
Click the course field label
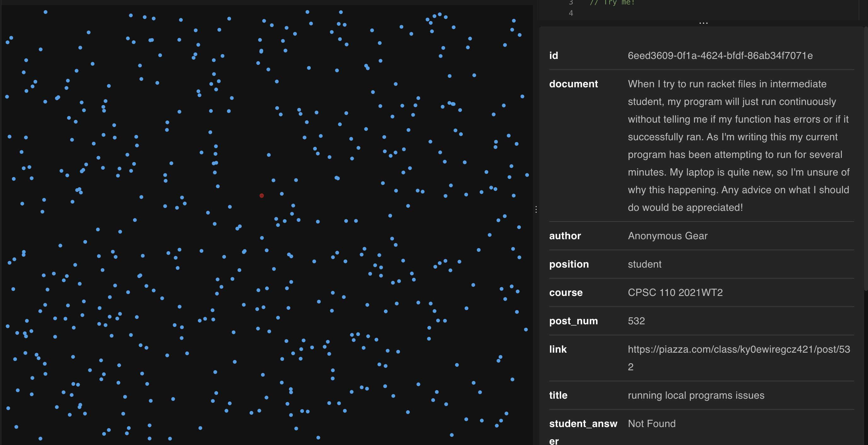pos(565,292)
